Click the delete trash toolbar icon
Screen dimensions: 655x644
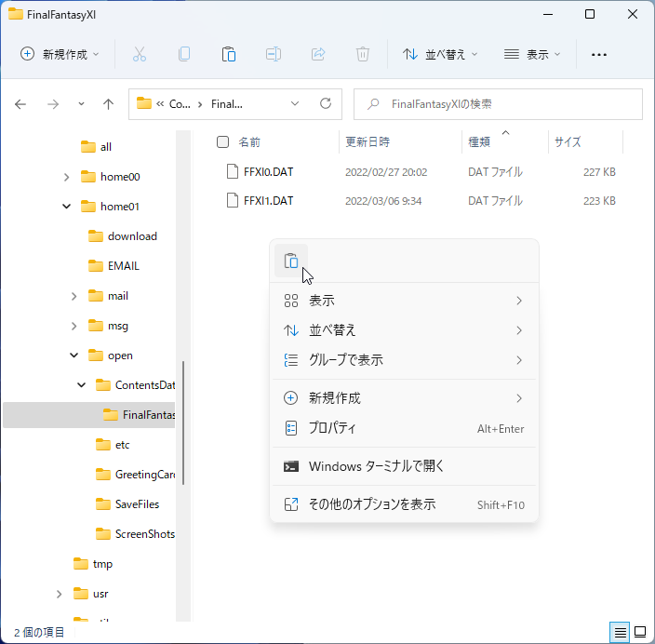[363, 54]
